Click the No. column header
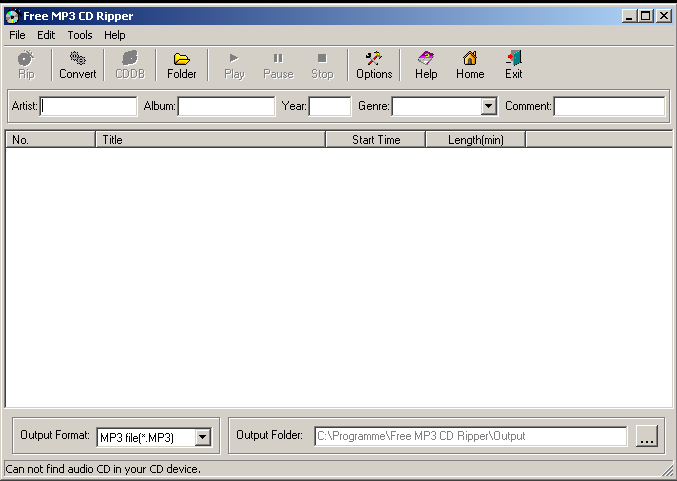Image resolution: width=677 pixels, height=481 pixels. click(x=50, y=140)
